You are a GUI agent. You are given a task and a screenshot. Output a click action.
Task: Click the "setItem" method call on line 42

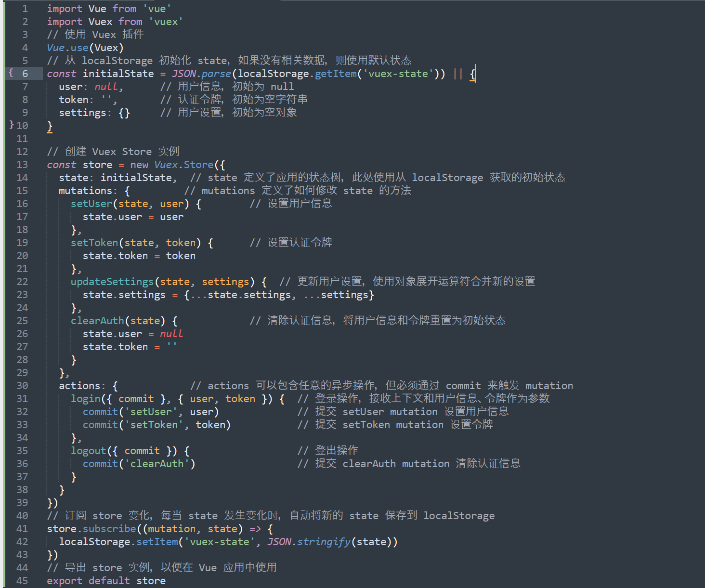coord(157,542)
